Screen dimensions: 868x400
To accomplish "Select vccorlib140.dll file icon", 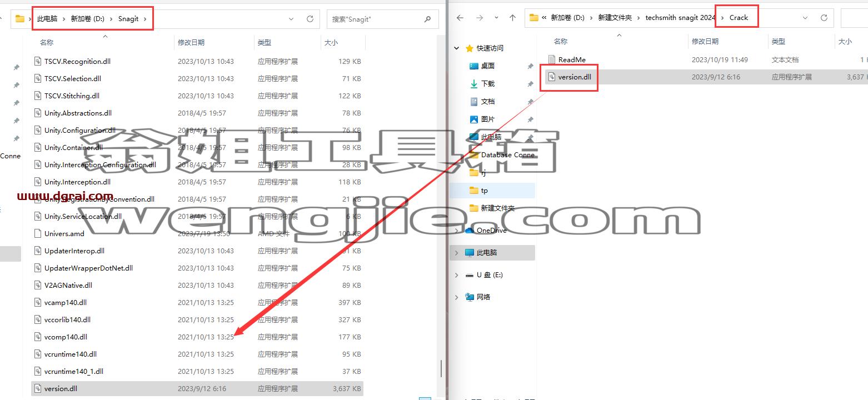I will [38, 319].
